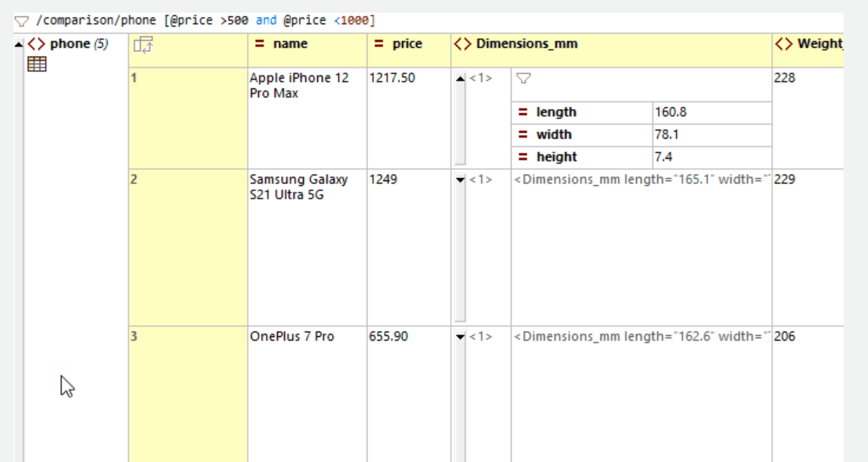
Task: Click the width attribute equals icon
Action: click(523, 135)
